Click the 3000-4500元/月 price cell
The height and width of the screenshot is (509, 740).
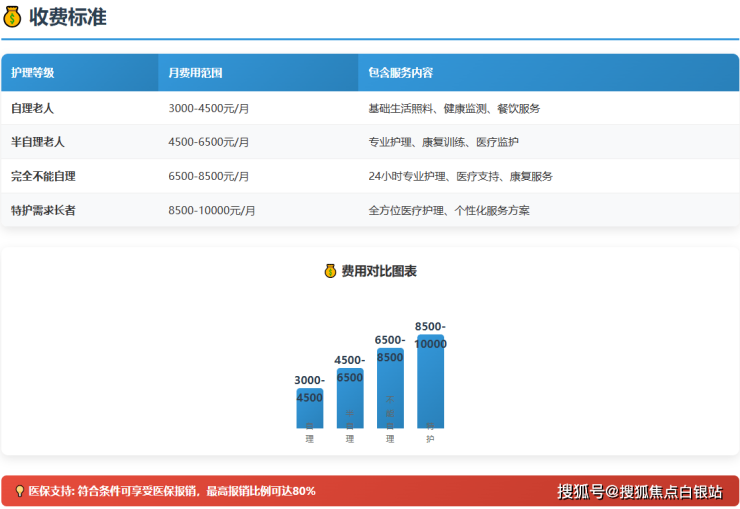[208, 108]
